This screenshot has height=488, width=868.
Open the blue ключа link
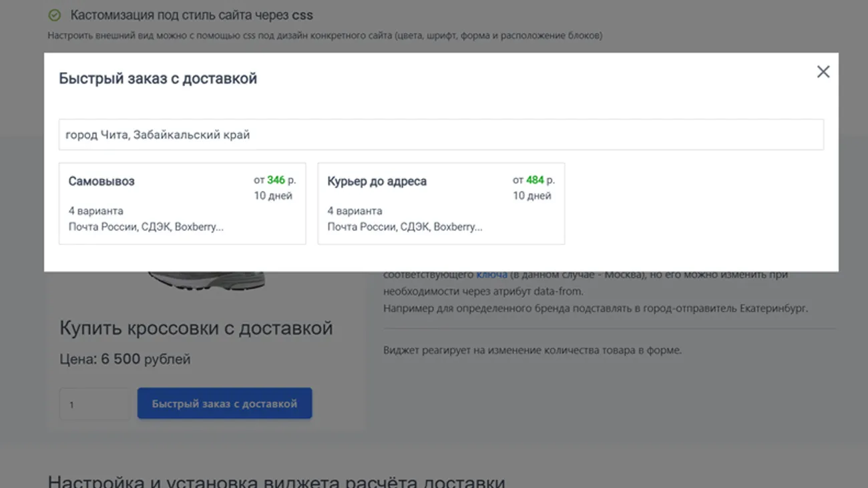tap(491, 274)
